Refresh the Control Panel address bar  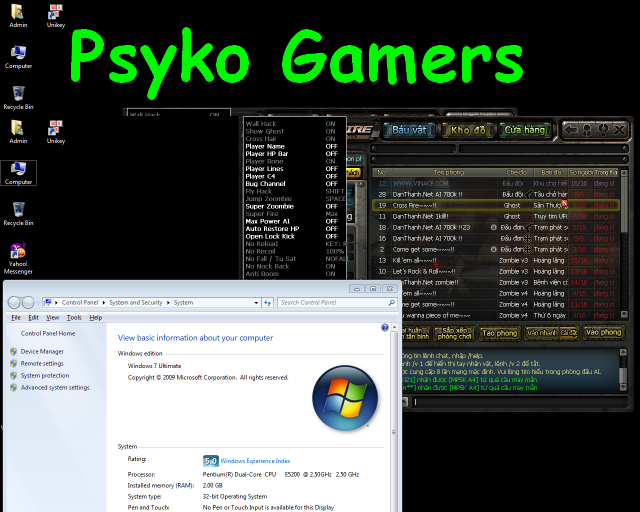pyautogui.click(x=267, y=303)
